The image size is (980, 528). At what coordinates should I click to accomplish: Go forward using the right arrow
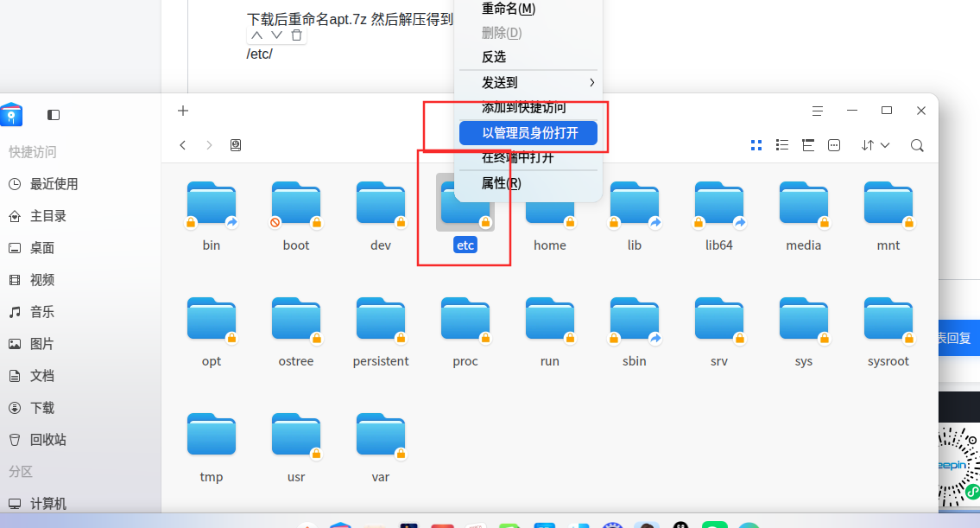pyautogui.click(x=209, y=145)
